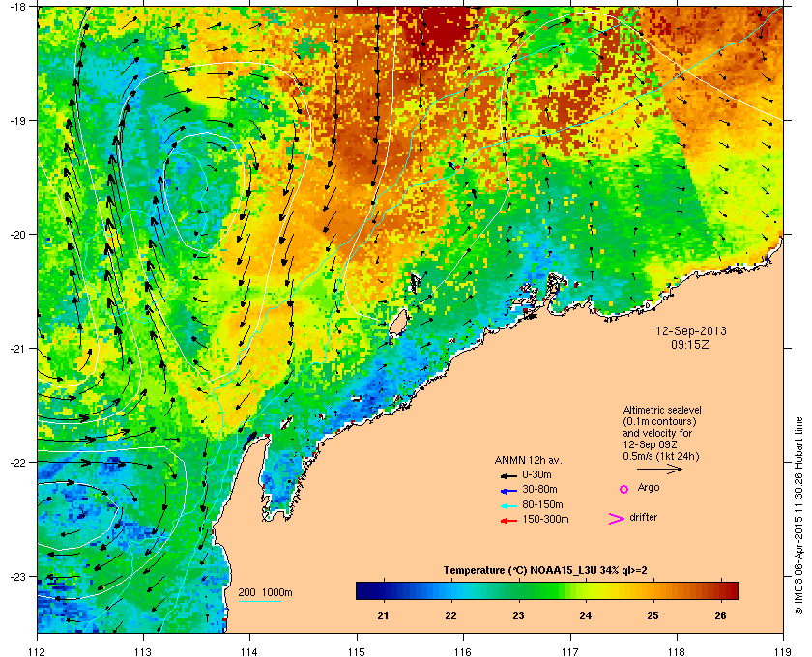Click the black 0-30m legend arrow
The width and height of the screenshot is (812, 657).
pyautogui.click(x=508, y=475)
